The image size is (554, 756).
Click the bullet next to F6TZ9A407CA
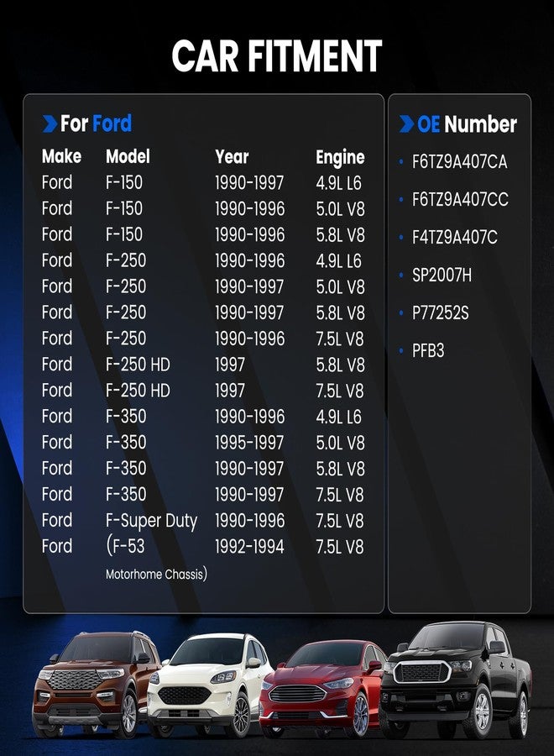(400, 162)
